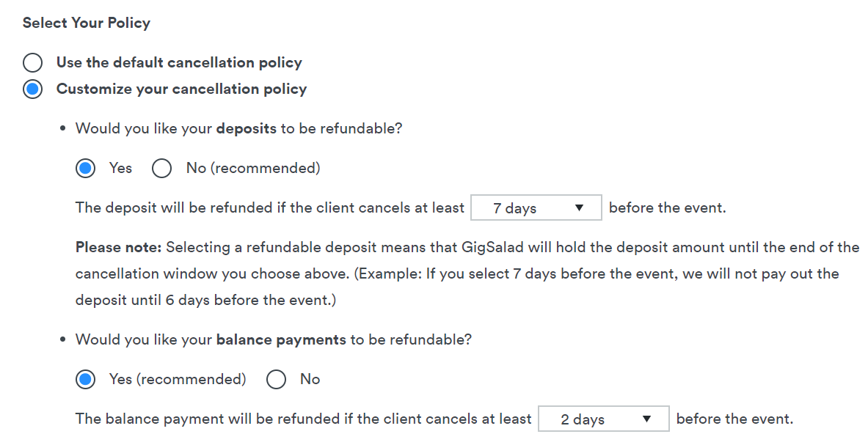
Task: Enable the default cancellation policy option
Action: pos(32,62)
